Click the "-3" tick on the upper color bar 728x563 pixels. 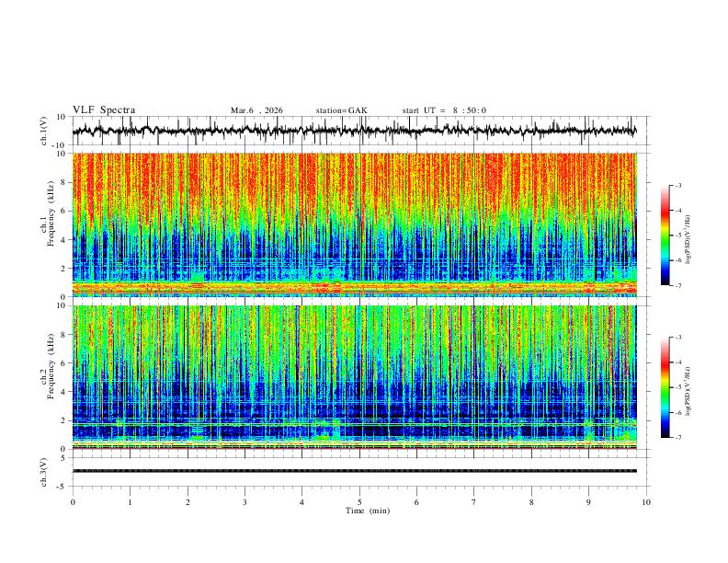pyautogui.click(x=677, y=185)
